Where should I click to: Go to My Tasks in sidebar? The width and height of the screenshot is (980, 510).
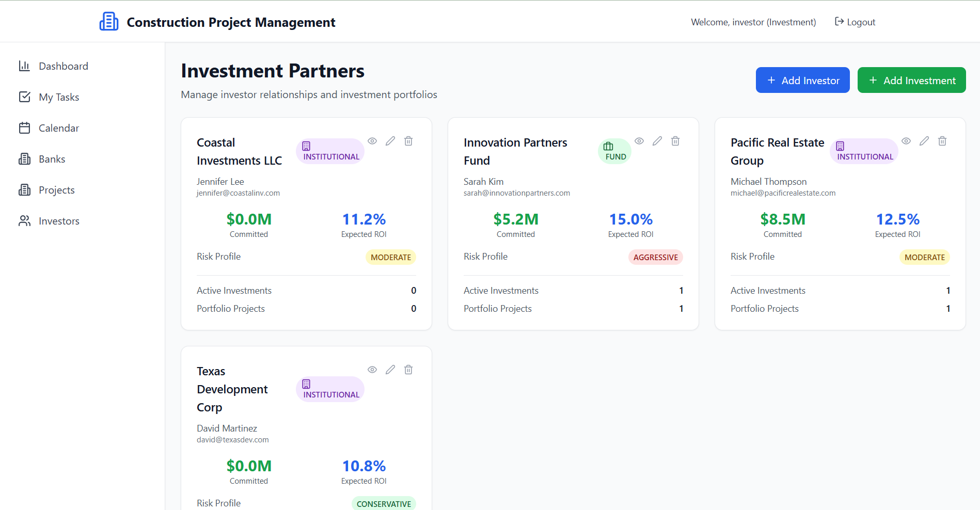pyautogui.click(x=59, y=97)
